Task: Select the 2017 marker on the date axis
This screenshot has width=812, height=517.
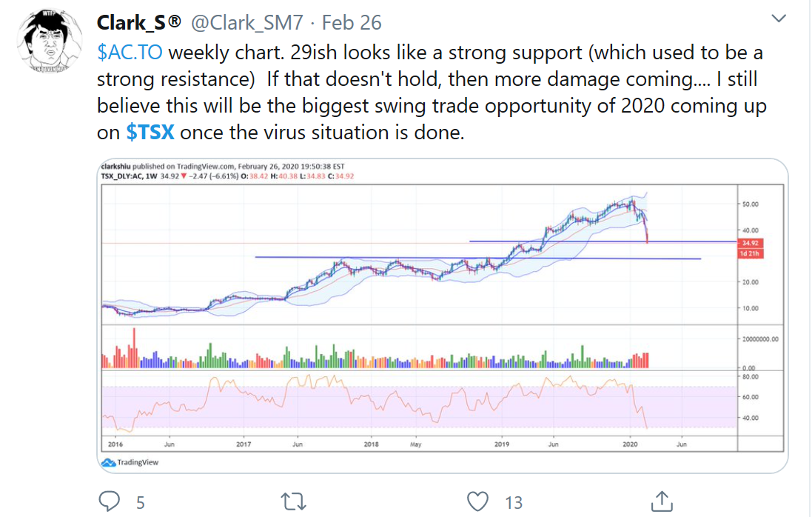Action: [x=244, y=444]
